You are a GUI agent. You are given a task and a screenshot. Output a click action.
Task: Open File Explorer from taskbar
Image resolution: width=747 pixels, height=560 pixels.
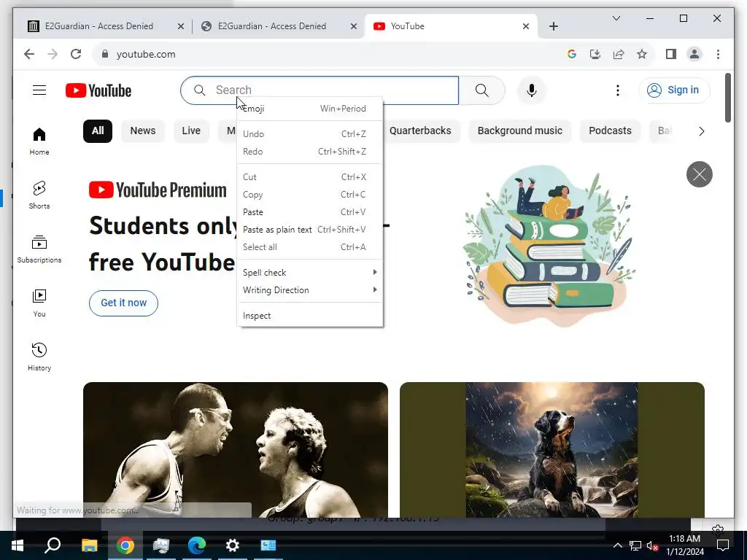tap(89, 545)
